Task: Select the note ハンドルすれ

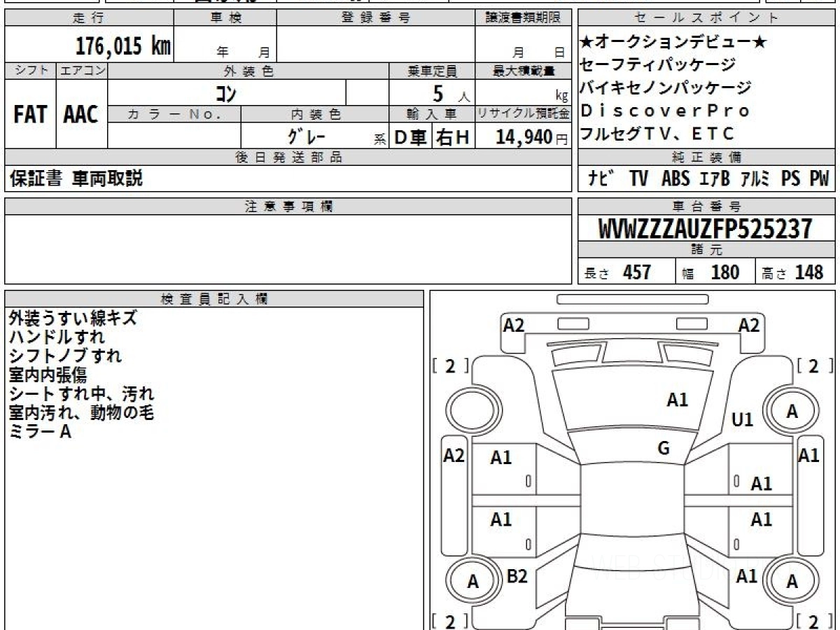Action: tap(57, 337)
